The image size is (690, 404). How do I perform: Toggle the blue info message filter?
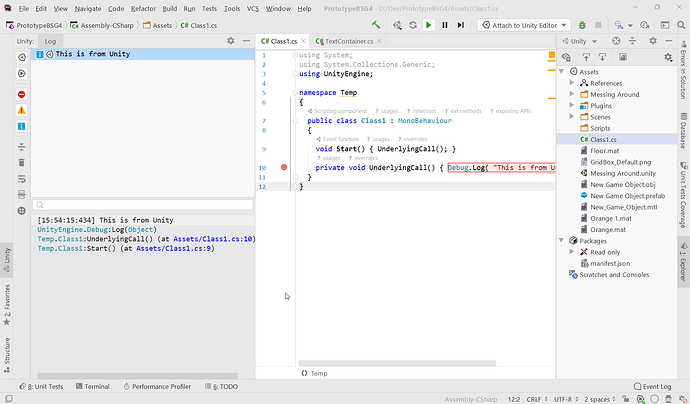click(21, 126)
